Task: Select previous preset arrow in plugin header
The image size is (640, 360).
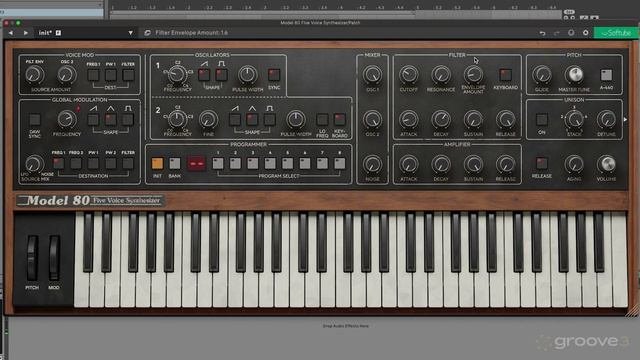Action: coord(11,33)
